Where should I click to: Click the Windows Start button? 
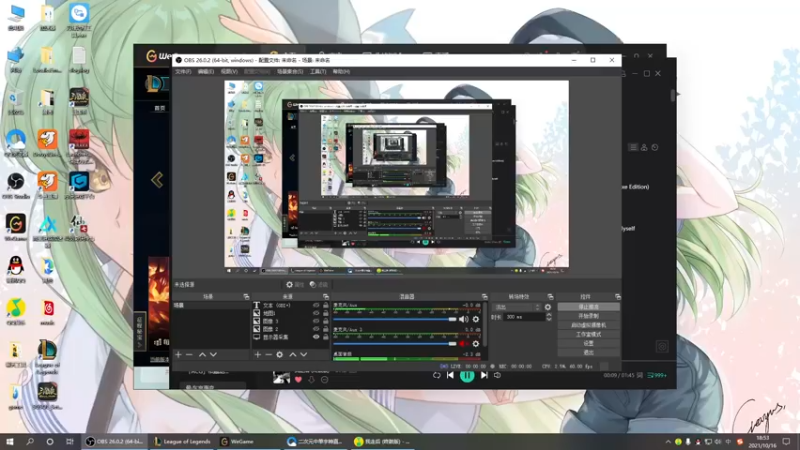[9, 441]
